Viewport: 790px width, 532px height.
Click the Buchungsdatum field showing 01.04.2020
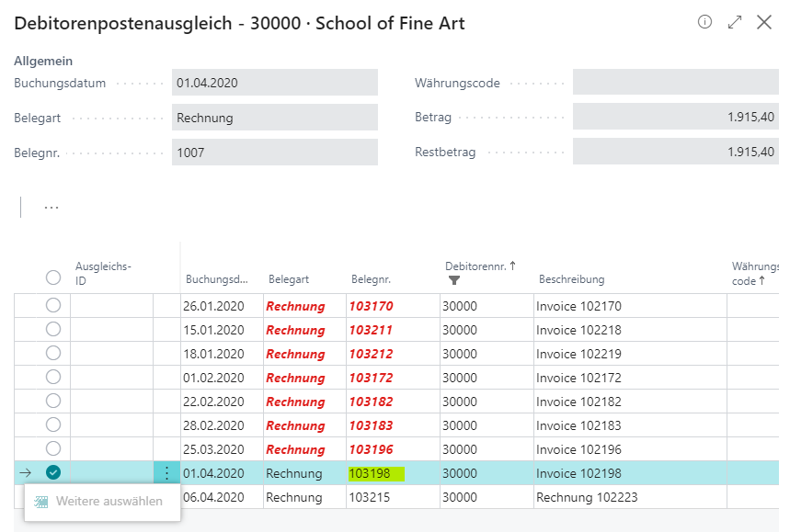[274, 83]
